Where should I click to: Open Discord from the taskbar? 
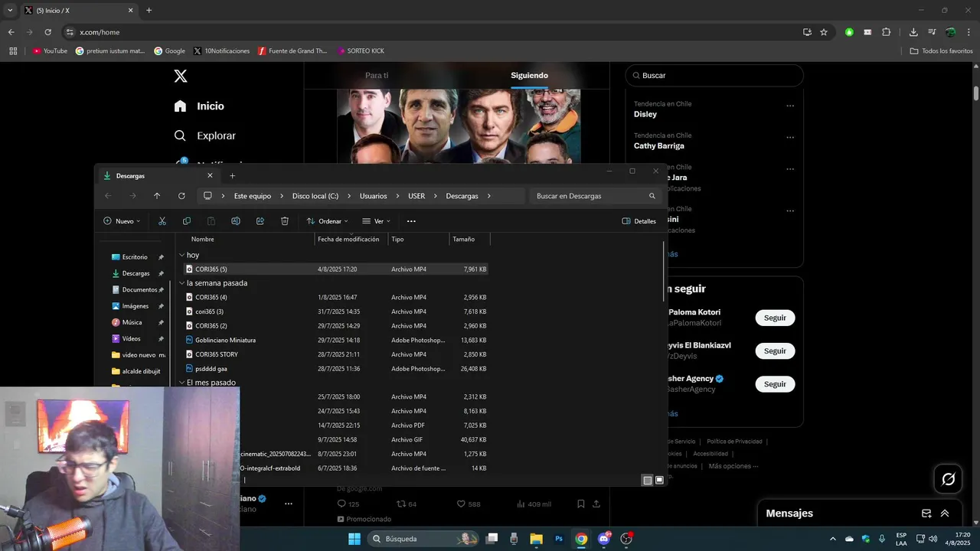[604, 539]
